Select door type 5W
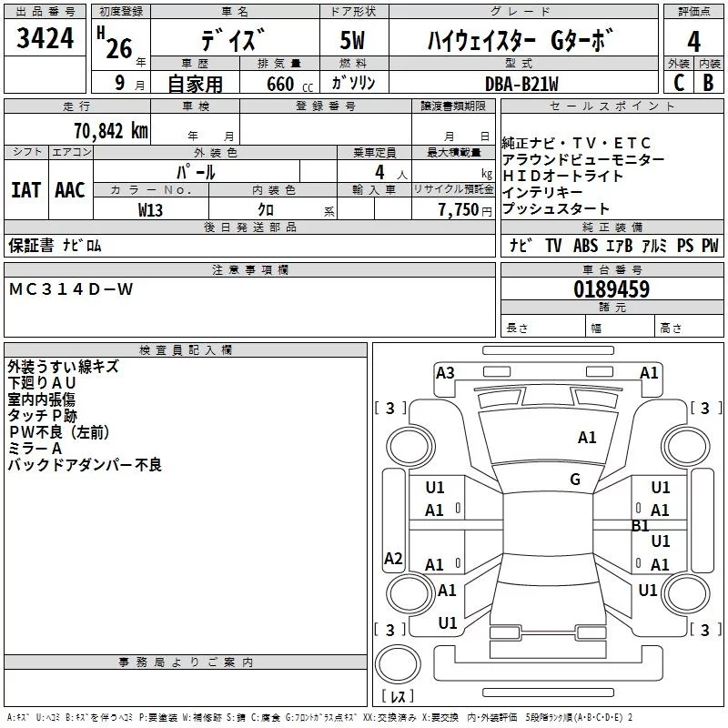This screenshot has width=728, height=728. 352,40
